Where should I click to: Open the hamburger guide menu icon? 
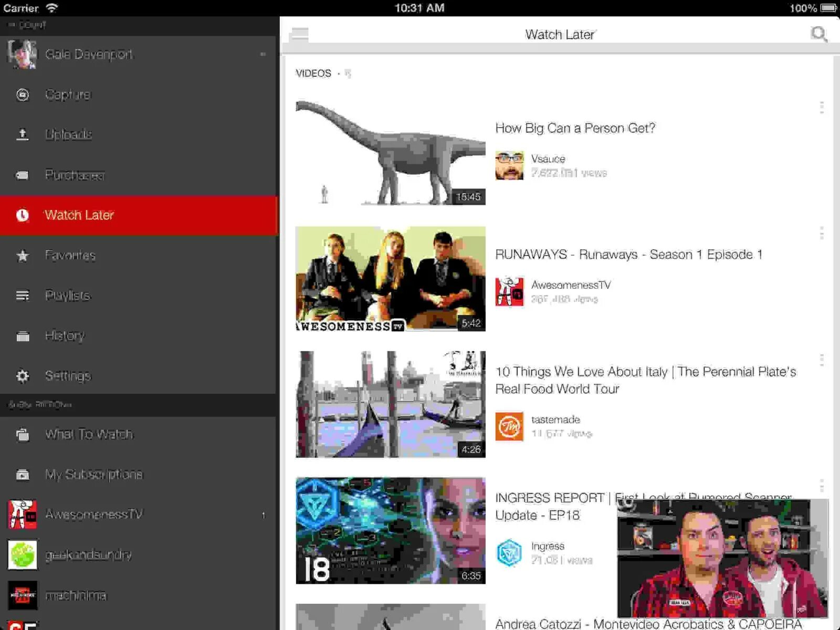[300, 34]
